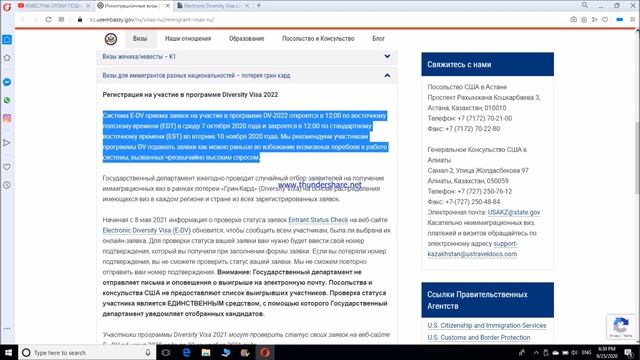Click Opera icon in the taskbar

[x=265, y=352]
